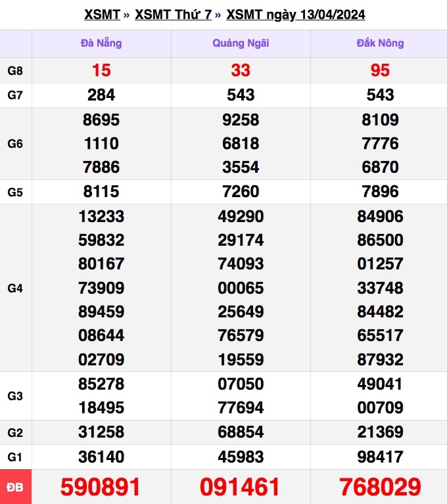Click the G3 number 07050

click(241, 384)
